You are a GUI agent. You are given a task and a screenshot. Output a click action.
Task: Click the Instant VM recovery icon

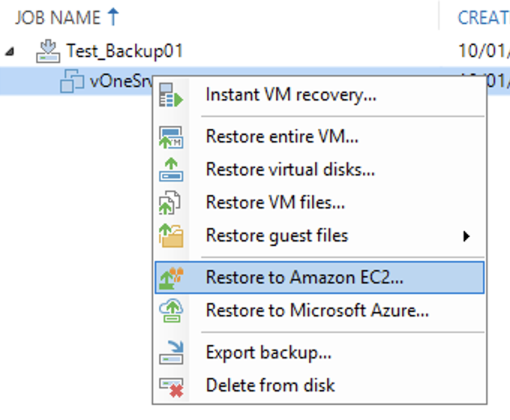tap(171, 95)
